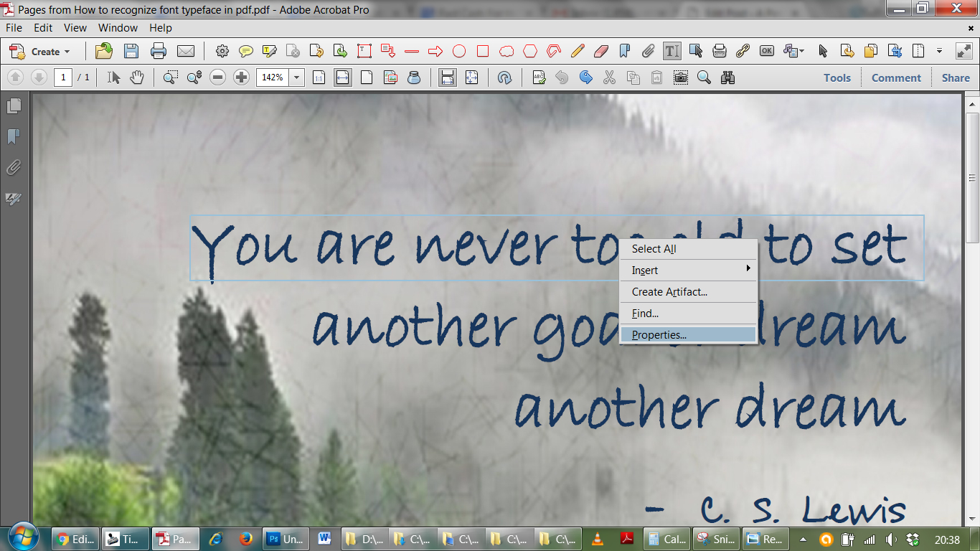Toggle scrolling mode page display
Viewport: 980px width, 551px height.
point(448,77)
